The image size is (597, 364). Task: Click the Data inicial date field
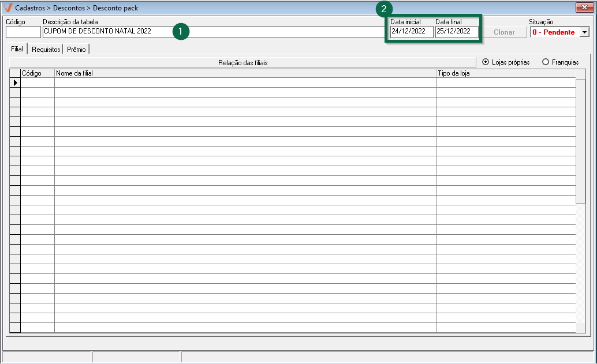pos(412,32)
